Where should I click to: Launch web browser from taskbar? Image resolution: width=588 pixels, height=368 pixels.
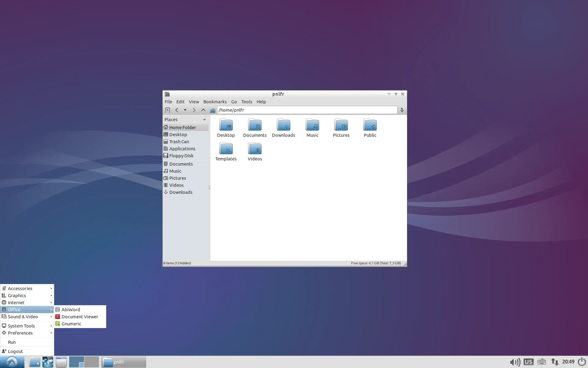point(48,362)
